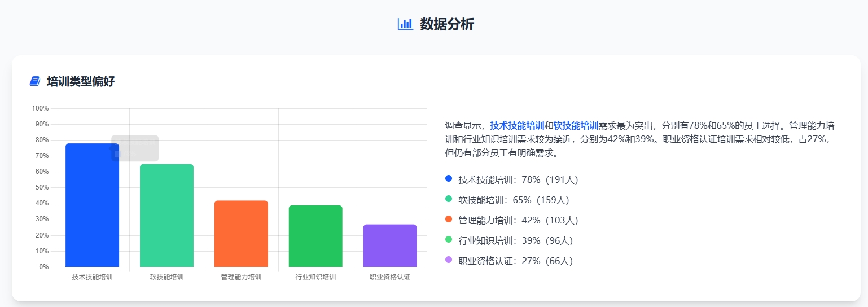Click the 数据分析 page heading
Viewport: 868px width, 307px height.
(447, 24)
